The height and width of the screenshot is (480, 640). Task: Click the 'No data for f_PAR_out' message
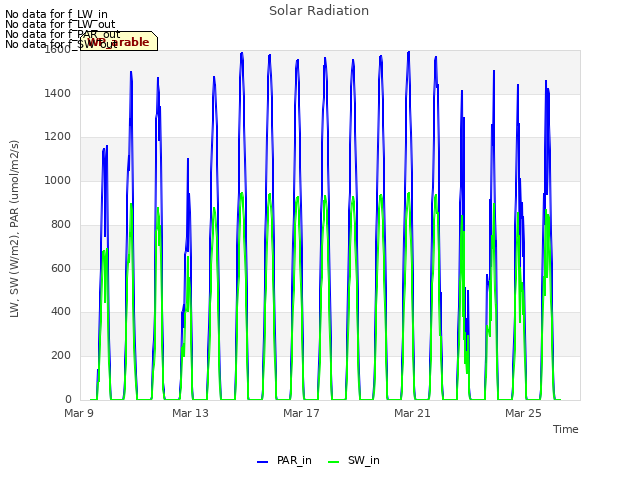coord(63,34)
